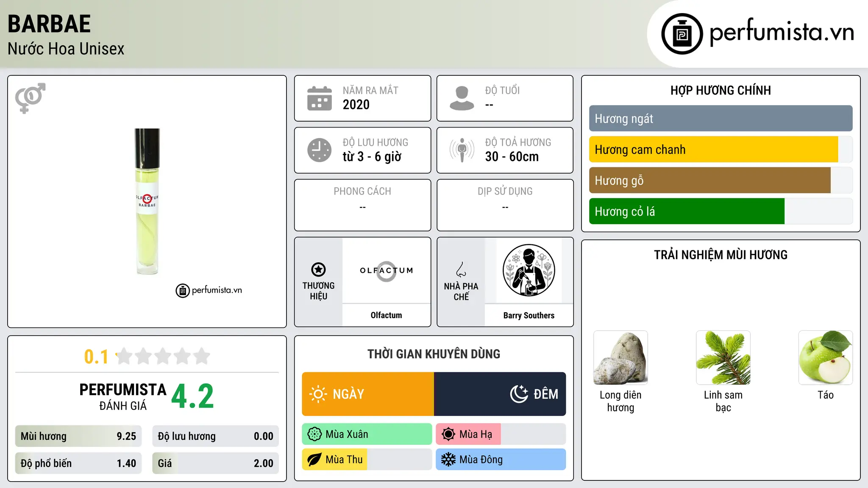Click the HỢP HƯƠNG CHÍNH heading
Viewport: 868px width, 488px height.
point(721,90)
